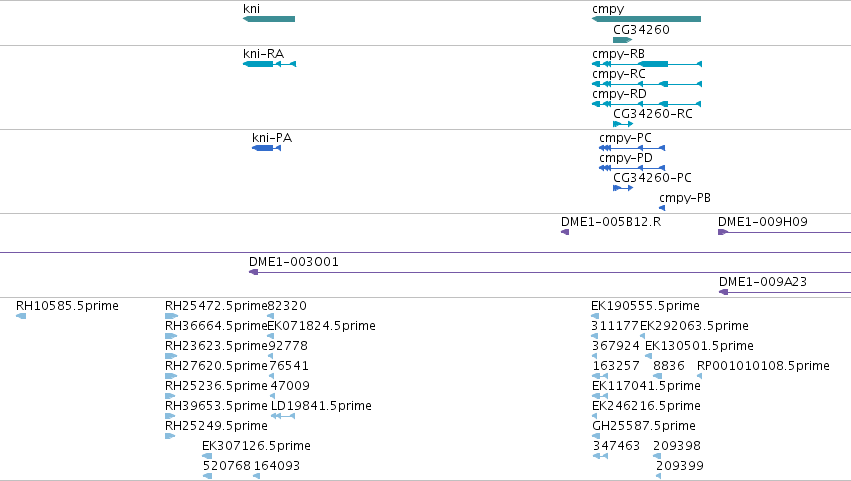Click the '311177' EST label
This screenshot has height=481, width=851.
pos(615,326)
